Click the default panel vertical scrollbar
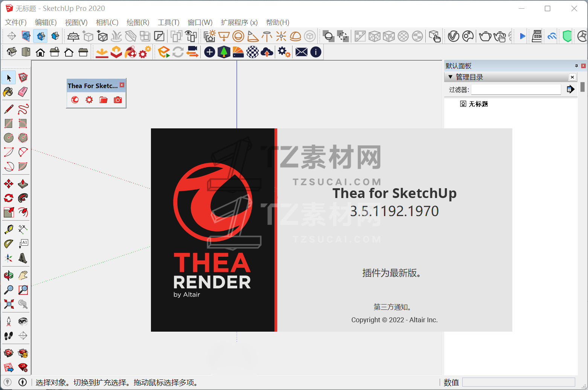The image size is (588, 390). click(582, 87)
